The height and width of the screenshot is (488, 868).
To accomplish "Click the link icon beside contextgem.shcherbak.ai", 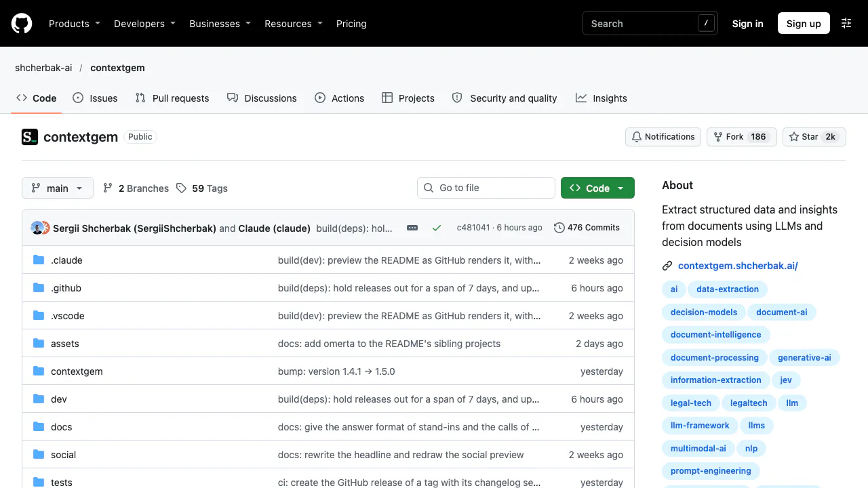I will 667,266.
